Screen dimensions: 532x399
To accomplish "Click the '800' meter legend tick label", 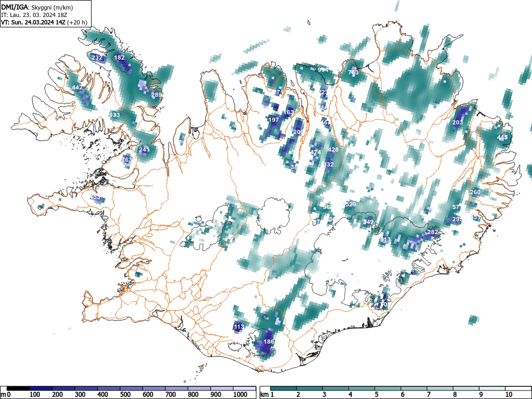I will (x=193, y=395).
